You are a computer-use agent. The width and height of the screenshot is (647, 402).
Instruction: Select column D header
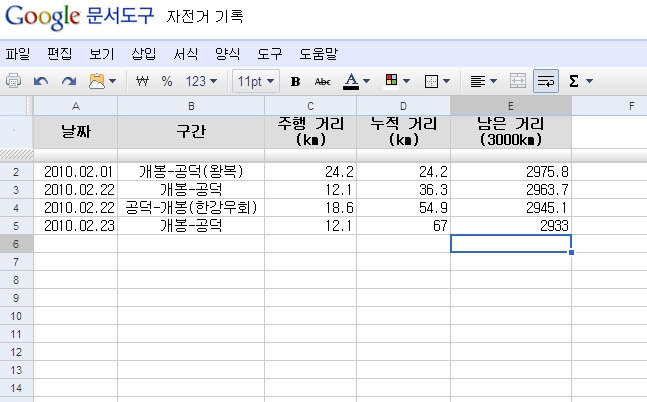click(x=404, y=106)
